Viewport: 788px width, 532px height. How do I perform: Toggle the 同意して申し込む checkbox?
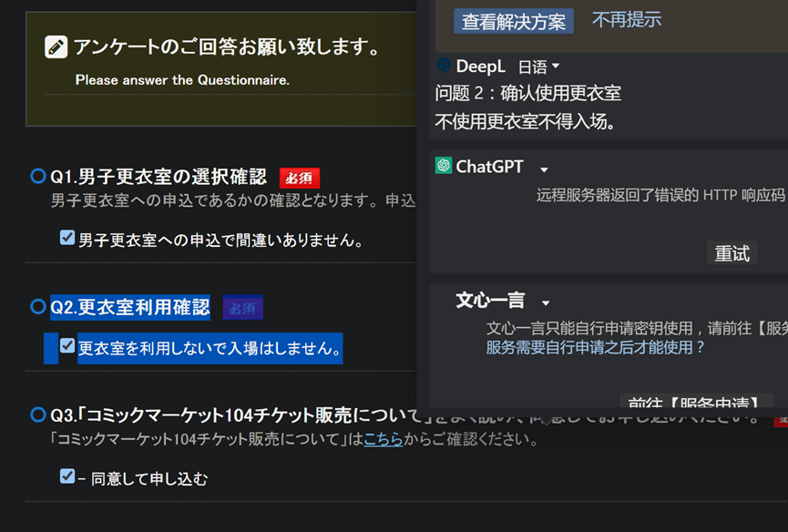(x=67, y=476)
